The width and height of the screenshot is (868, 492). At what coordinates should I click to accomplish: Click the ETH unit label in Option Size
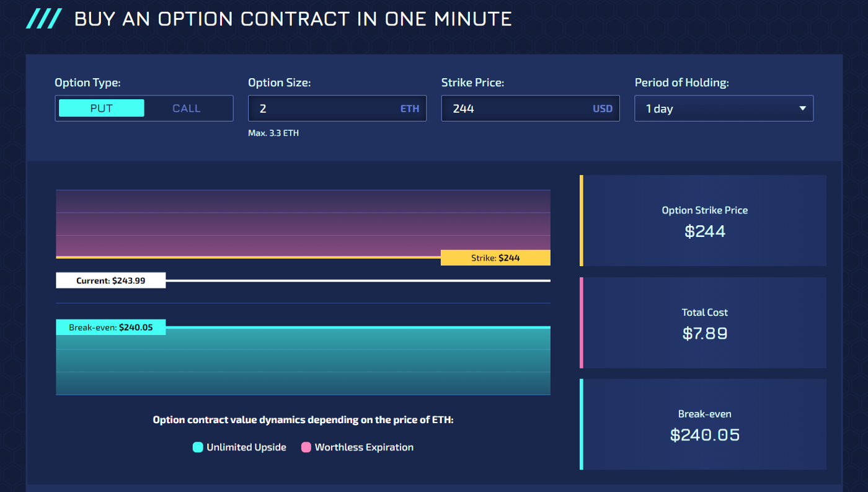pyautogui.click(x=410, y=109)
